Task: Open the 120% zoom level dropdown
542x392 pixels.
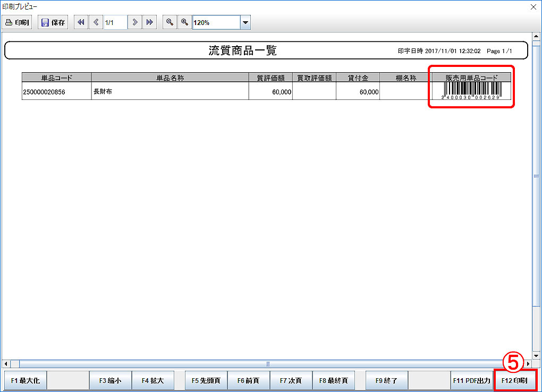Action: click(x=245, y=22)
